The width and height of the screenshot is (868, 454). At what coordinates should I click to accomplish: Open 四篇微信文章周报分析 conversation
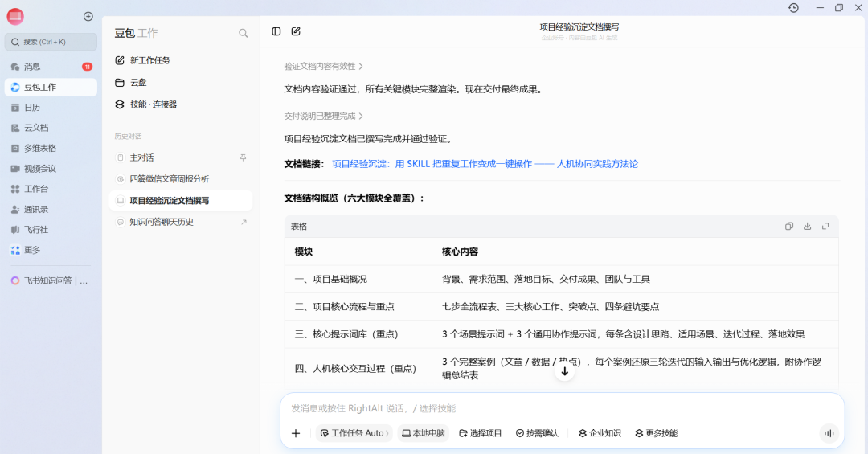coord(181,179)
